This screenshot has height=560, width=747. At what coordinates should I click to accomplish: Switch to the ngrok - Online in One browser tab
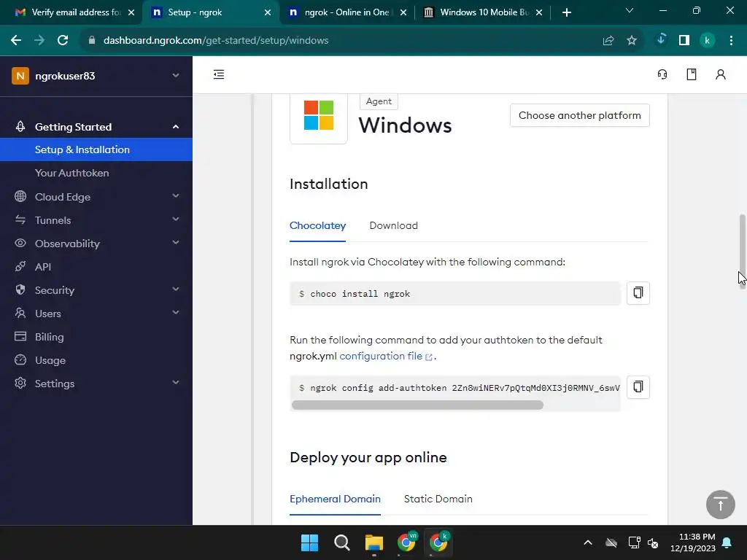[347, 12]
